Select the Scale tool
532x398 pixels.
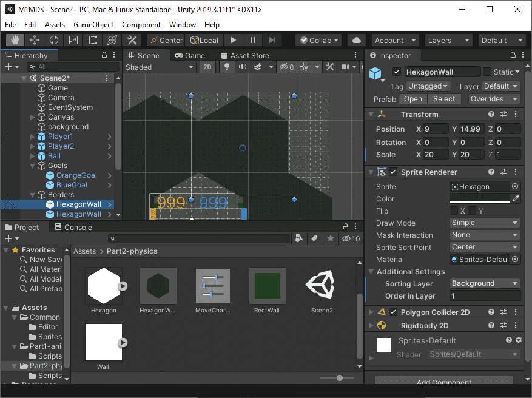coord(73,40)
